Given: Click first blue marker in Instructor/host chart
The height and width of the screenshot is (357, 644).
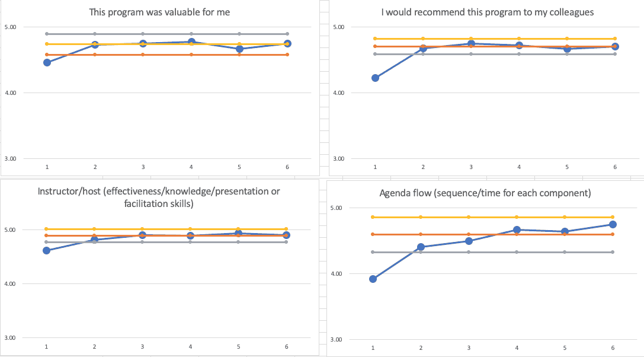Looking at the screenshot, I should click(x=47, y=250).
